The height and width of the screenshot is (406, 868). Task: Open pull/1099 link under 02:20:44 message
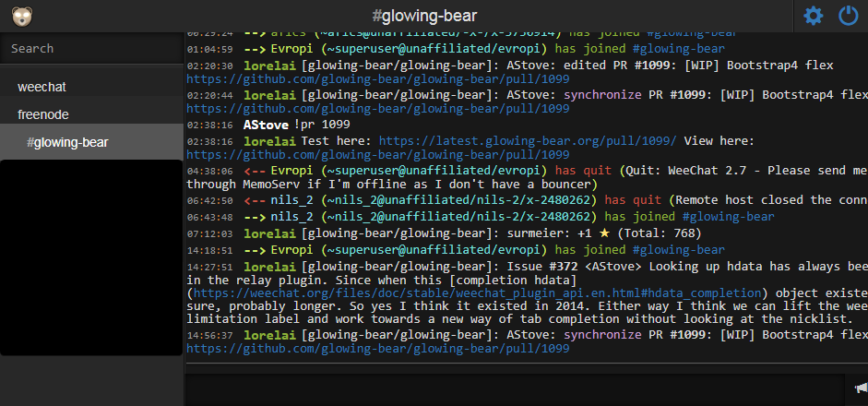tap(377, 109)
